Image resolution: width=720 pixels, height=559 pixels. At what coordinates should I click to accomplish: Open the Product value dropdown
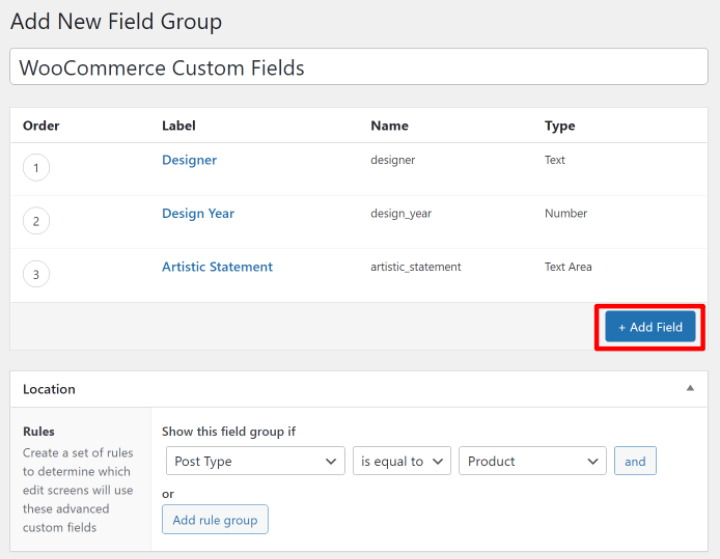pos(532,461)
